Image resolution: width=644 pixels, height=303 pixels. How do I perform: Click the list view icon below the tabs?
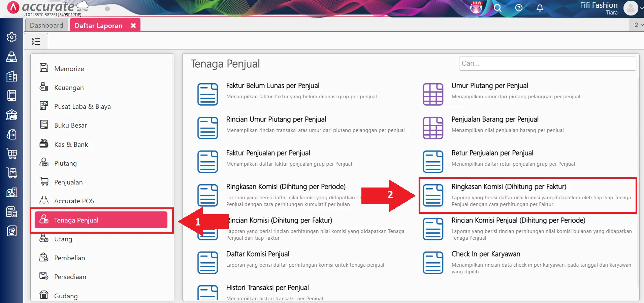coord(36,41)
